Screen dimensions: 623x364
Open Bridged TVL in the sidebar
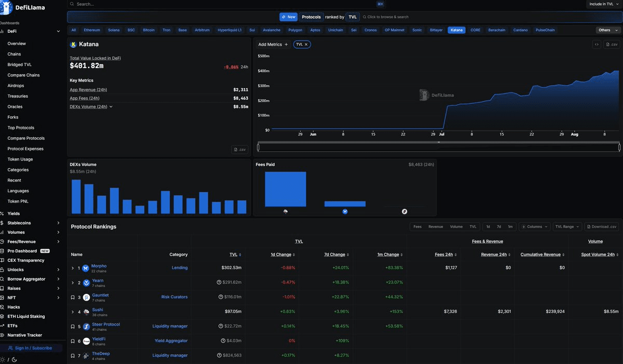(20, 65)
